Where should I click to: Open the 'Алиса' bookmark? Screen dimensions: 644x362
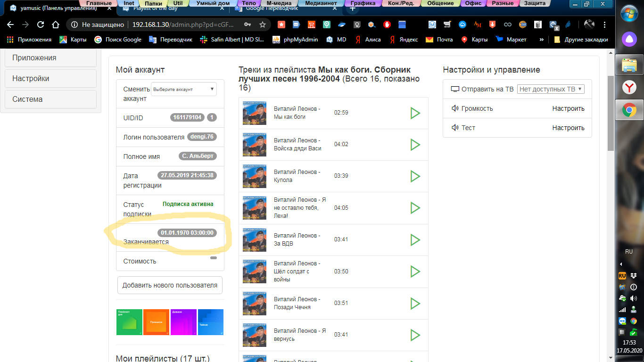(368, 40)
